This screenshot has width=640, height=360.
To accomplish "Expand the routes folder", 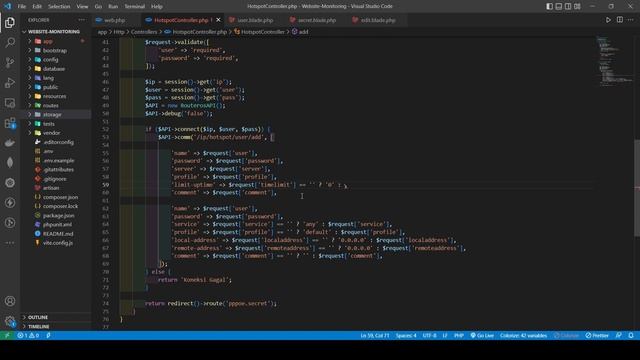I will pyautogui.click(x=51, y=106).
